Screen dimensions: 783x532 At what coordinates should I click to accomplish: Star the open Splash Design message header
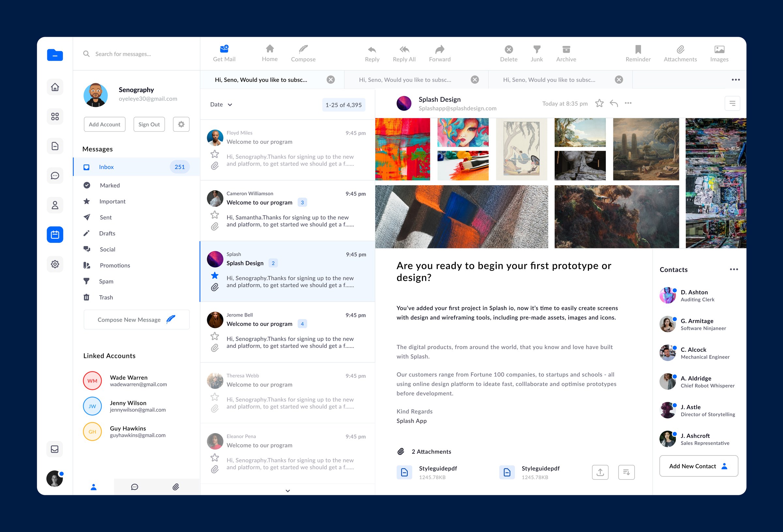[x=599, y=103]
